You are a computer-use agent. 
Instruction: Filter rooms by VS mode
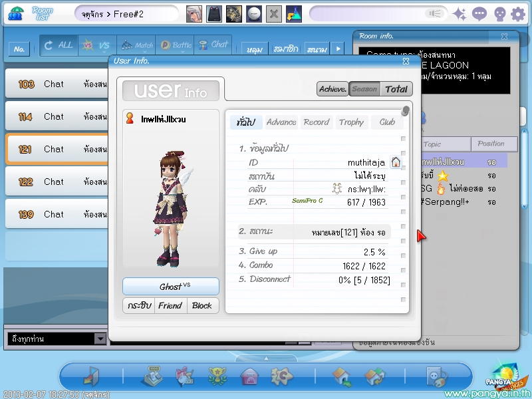click(97, 45)
